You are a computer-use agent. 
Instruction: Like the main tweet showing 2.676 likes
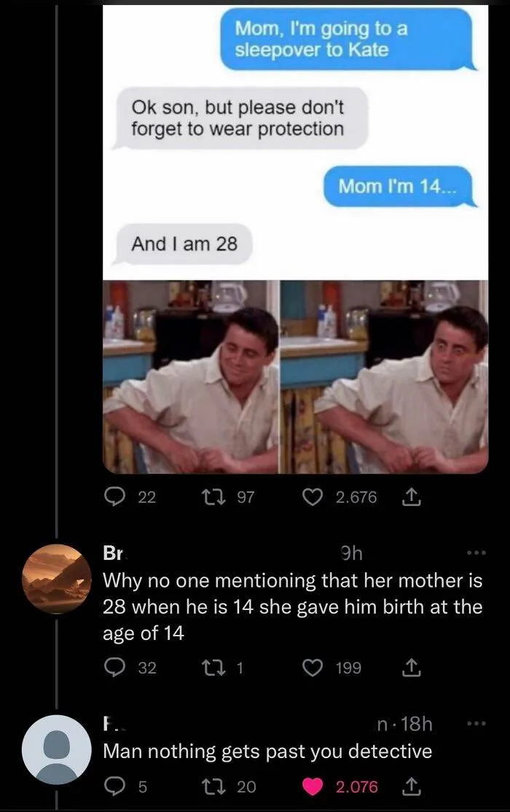[313, 497]
